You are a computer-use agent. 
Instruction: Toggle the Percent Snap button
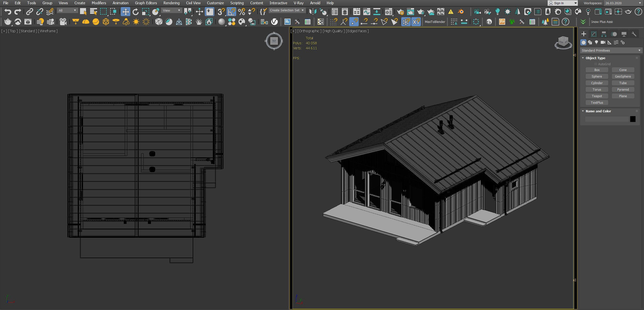(241, 12)
